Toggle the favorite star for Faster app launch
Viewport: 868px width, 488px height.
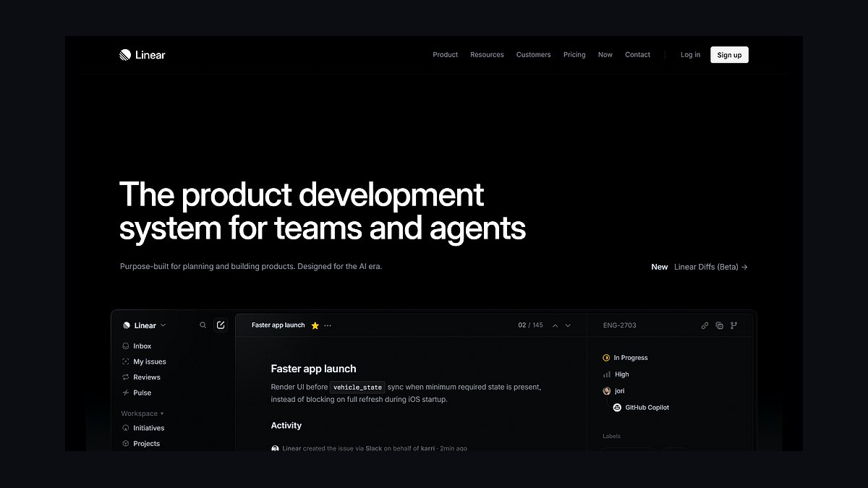(x=315, y=326)
